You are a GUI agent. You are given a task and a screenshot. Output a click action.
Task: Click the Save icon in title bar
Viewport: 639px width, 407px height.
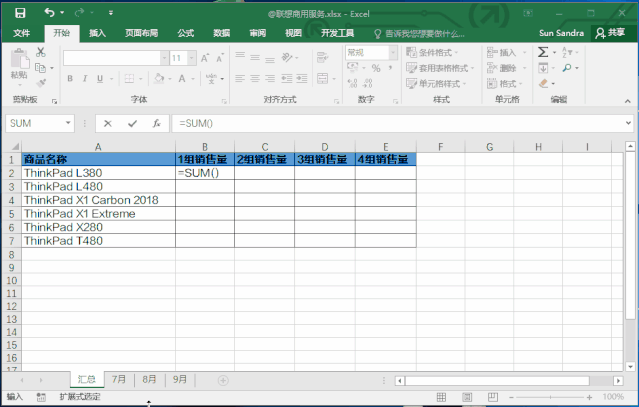(20, 13)
